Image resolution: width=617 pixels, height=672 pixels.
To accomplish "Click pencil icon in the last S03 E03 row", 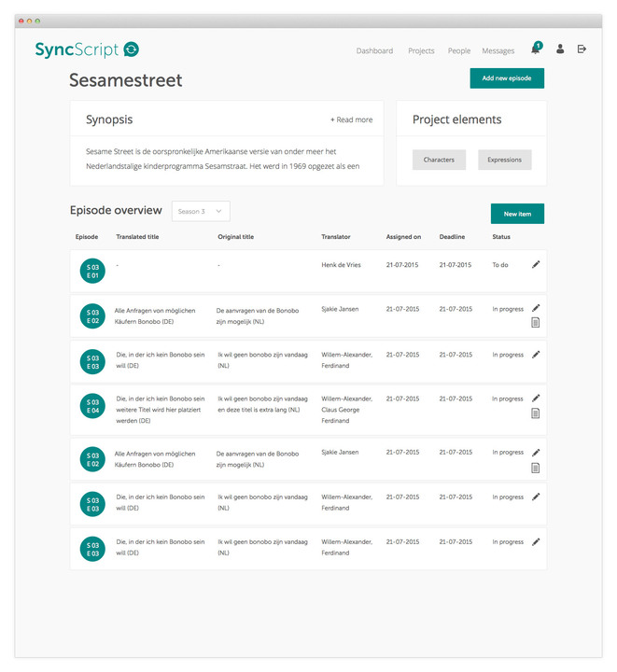I will pyautogui.click(x=536, y=541).
